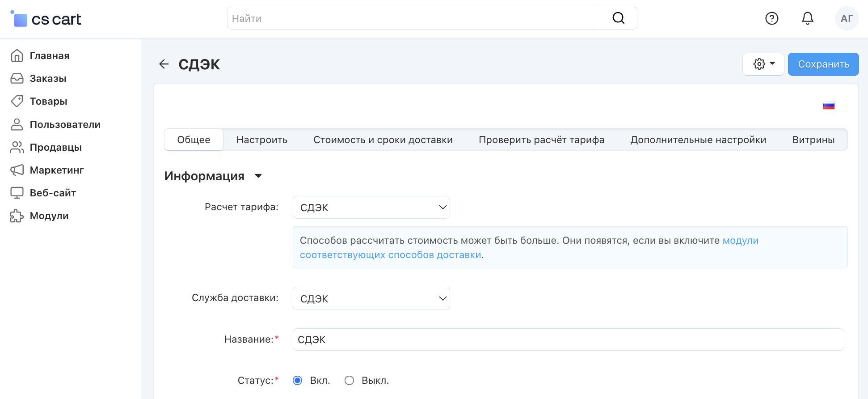Viewport: 868px width, 399px height.
Task: Click the Название text field
Action: coord(568,340)
